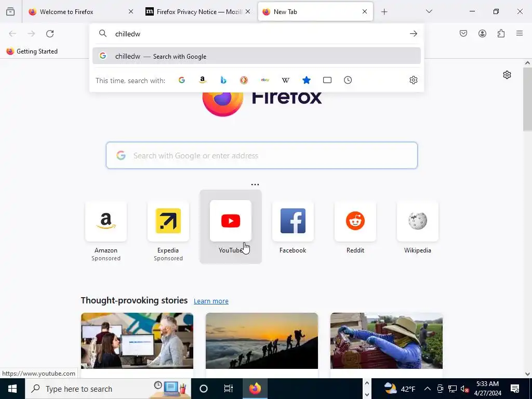This screenshot has width=532, height=399.
Task: Switch to the Welcome to Firefox tab
Action: point(82,12)
